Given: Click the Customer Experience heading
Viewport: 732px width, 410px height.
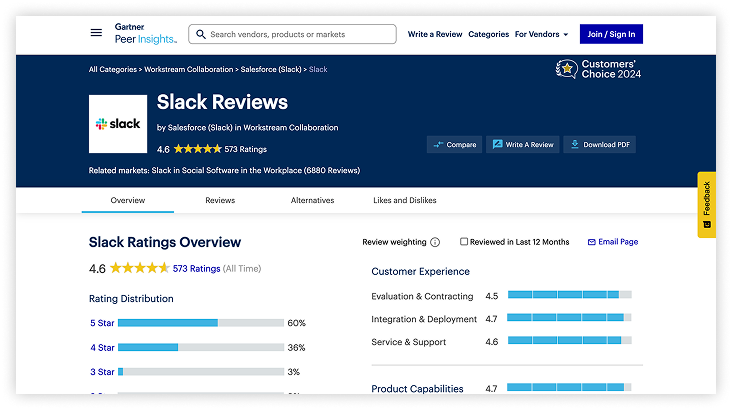Looking at the screenshot, I should pyautogui.click(x=420, y=271).
